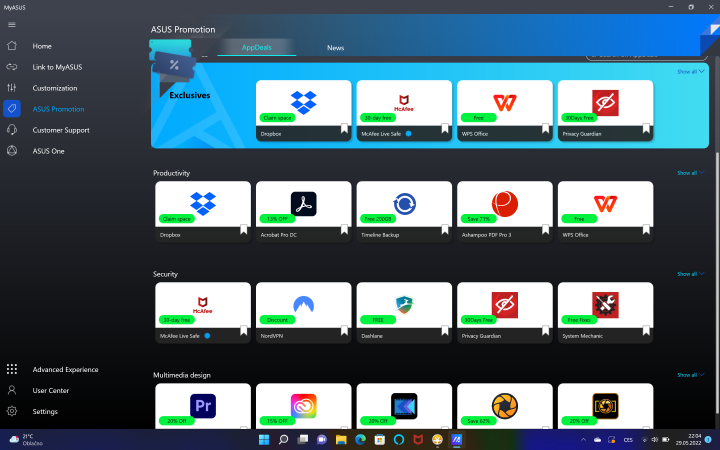The width and height of the screenshot is (720, 450).
Task: Click the Premiere Pro icon
Action: point(203,405)
